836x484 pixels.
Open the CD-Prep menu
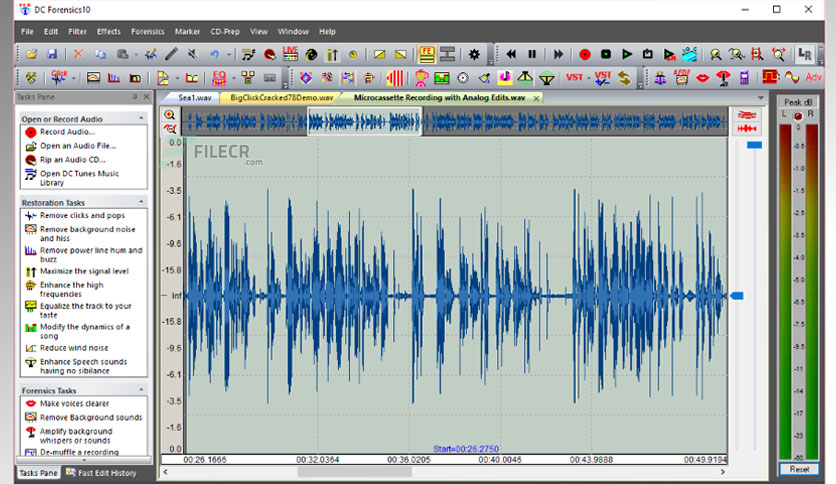coord(224,31)
